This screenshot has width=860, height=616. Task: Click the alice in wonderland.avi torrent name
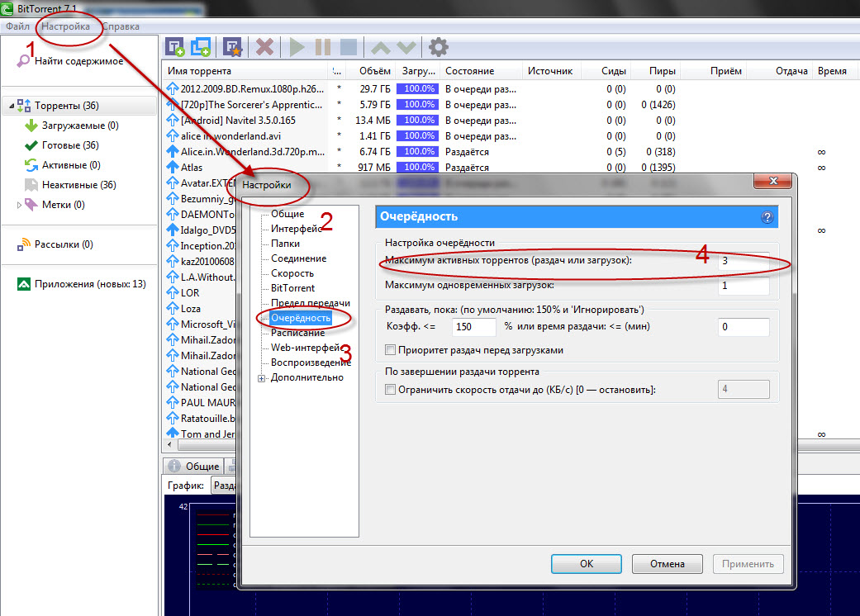(x=231, y=136)
